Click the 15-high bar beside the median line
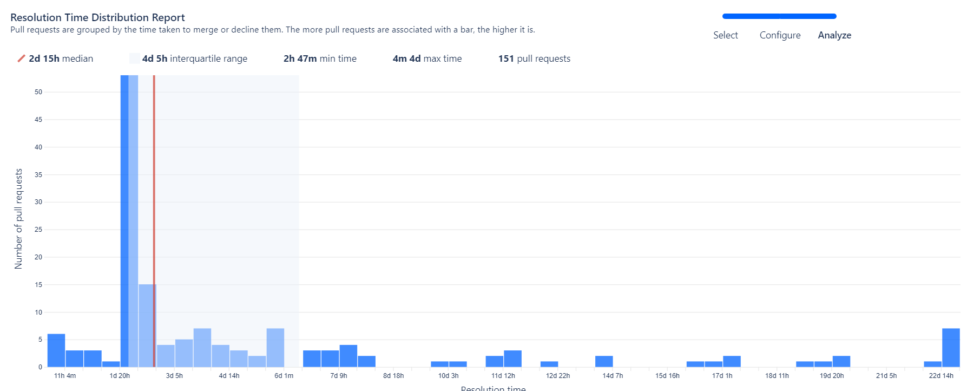This screenshot has height=391, width=980. click(x=146, y=325)
